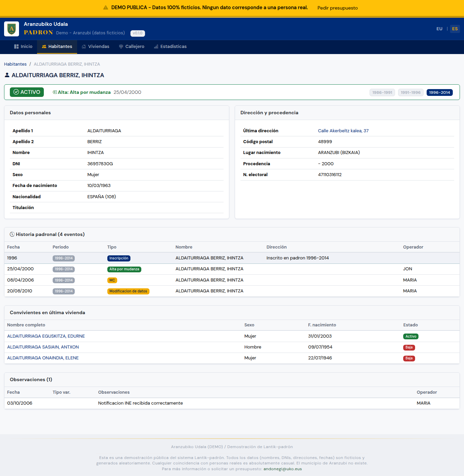
Task: Click the Periodo column header in history table
Action: (x=60, y=247)
